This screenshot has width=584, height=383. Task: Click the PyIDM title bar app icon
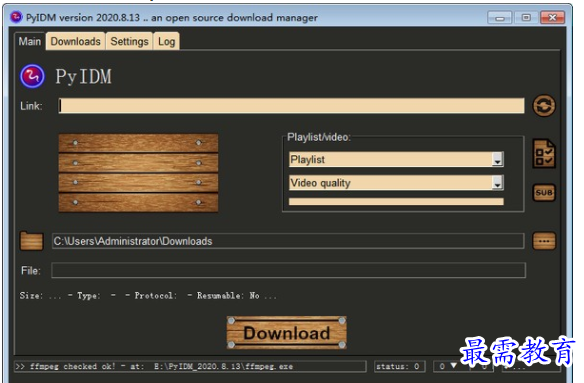click(x=16, y=17)
